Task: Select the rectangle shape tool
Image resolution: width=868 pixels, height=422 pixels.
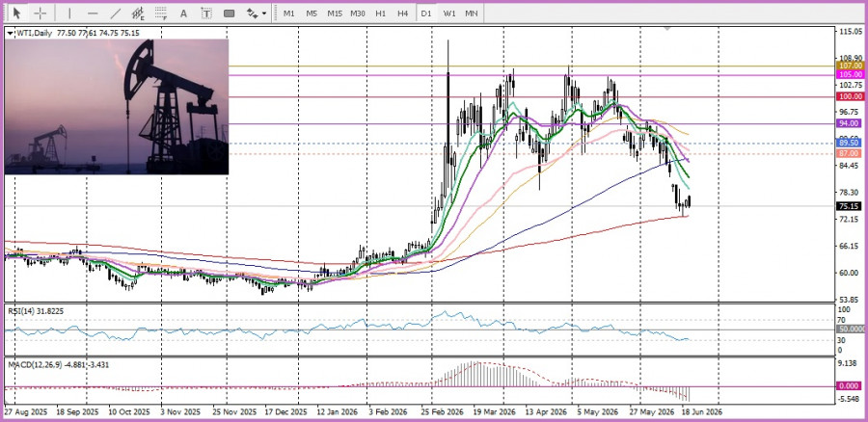Action: (230, 13)
